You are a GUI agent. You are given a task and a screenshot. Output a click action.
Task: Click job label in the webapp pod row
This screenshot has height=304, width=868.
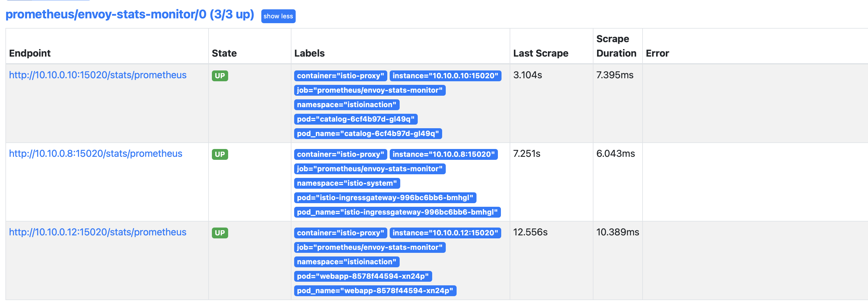370,247
